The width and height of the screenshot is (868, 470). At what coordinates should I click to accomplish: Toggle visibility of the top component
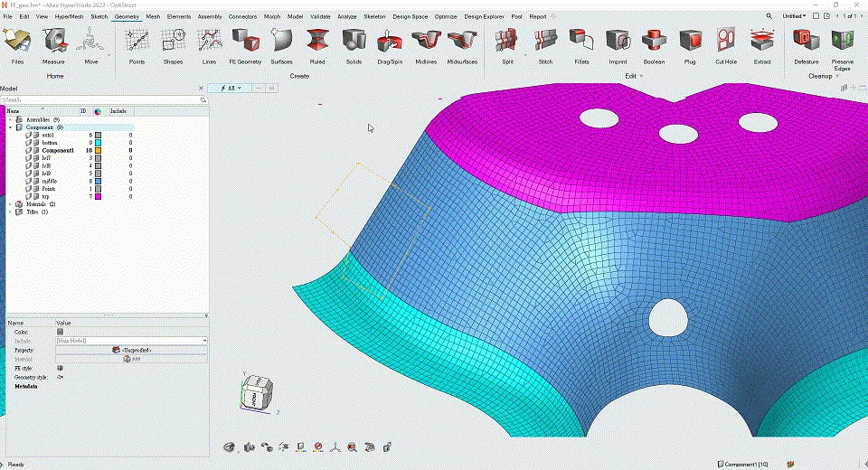(x=30, y=196)
